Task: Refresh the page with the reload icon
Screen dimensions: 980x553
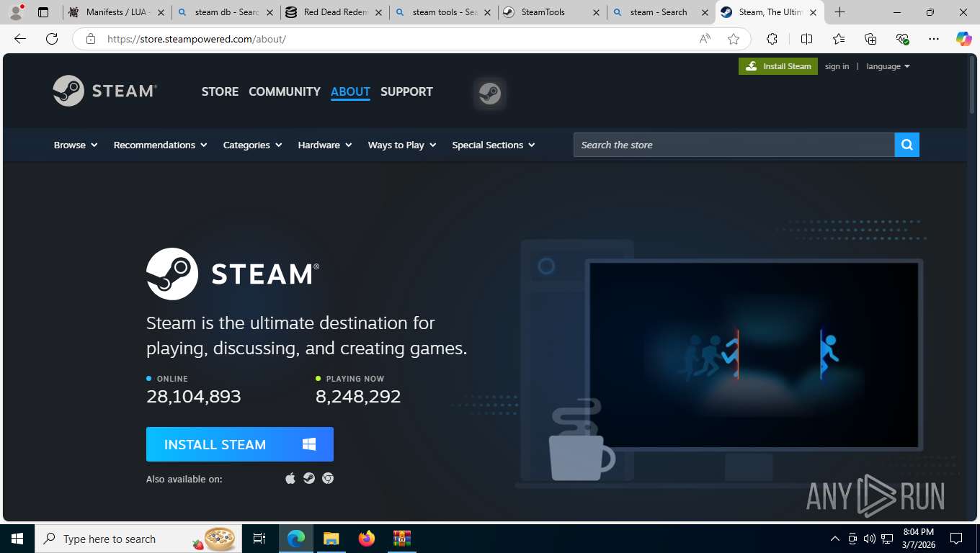Action: click(x=52, y=39)
